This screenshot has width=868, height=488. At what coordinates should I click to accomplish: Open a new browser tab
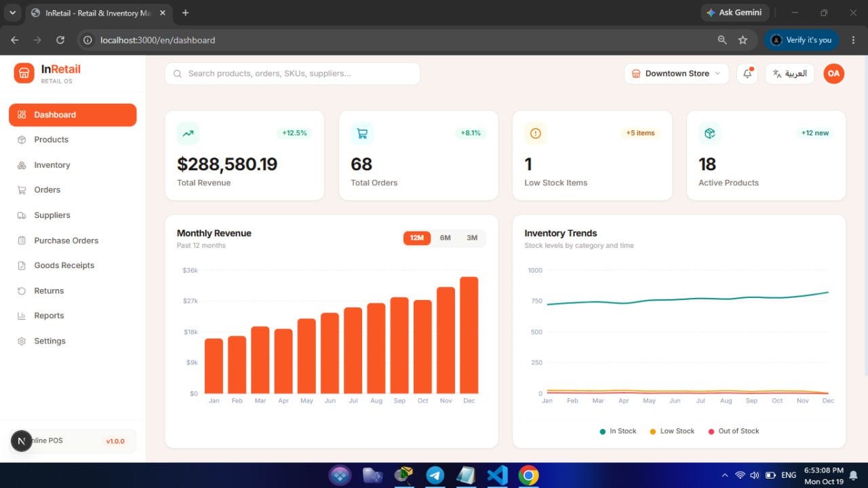[x=185, y=13]
